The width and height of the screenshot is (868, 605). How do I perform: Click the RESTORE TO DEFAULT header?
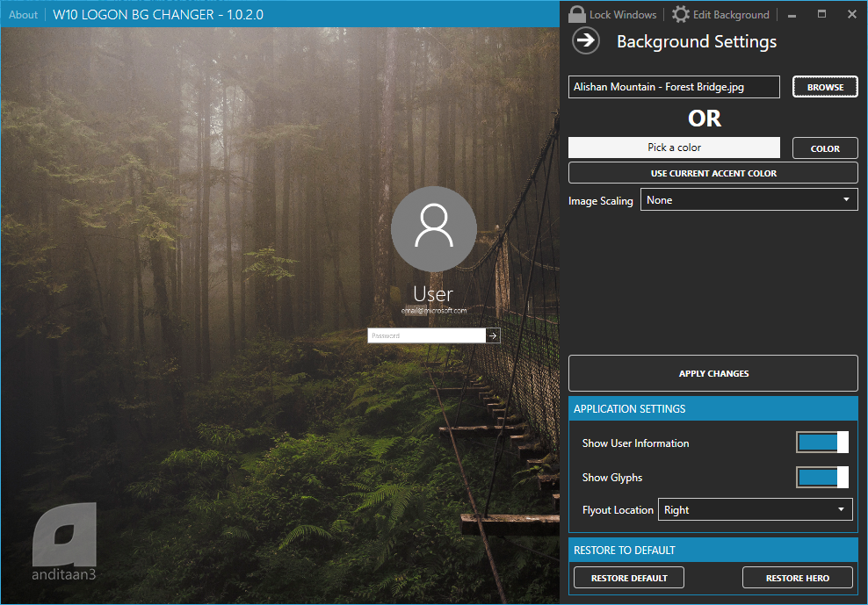713,551
